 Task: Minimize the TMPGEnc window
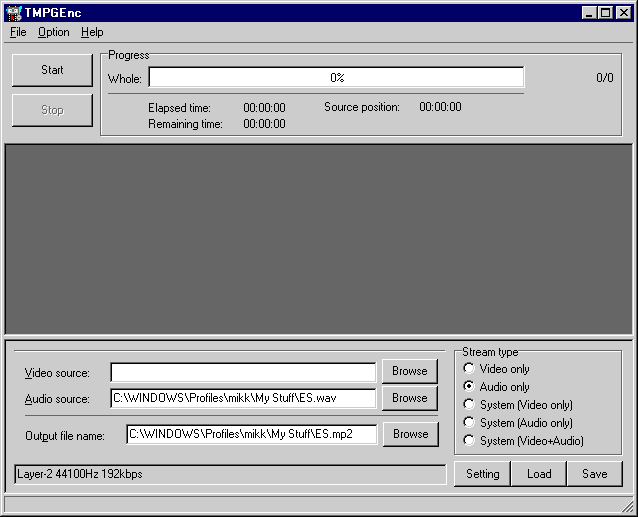coord(589,13)
